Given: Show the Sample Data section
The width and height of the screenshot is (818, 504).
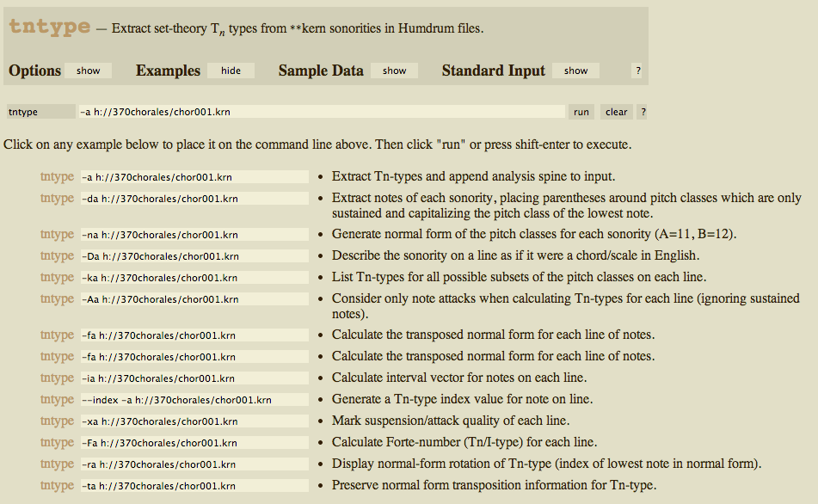Looking at the screenshot, I should [394, 71].
